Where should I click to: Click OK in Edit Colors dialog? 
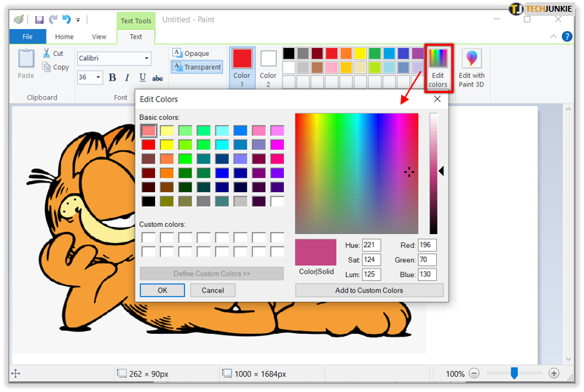point(162,290)
